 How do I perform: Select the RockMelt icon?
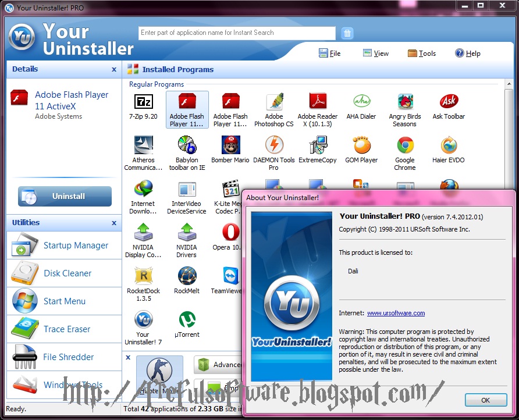187,276
